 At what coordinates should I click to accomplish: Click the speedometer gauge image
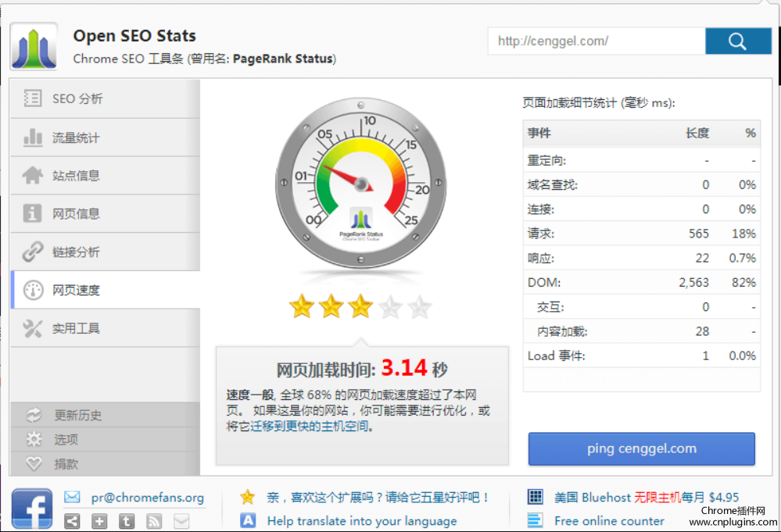(360, 184)
